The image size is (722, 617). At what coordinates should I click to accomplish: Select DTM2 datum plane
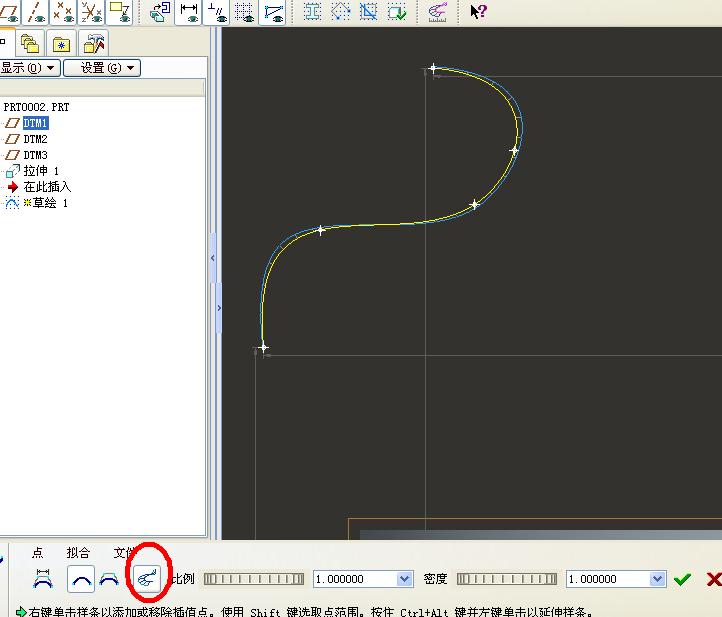[35, 139]
